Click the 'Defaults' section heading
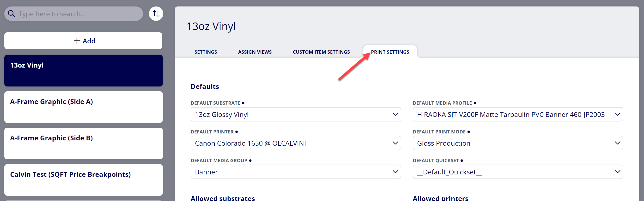 [x=205, y=86]
